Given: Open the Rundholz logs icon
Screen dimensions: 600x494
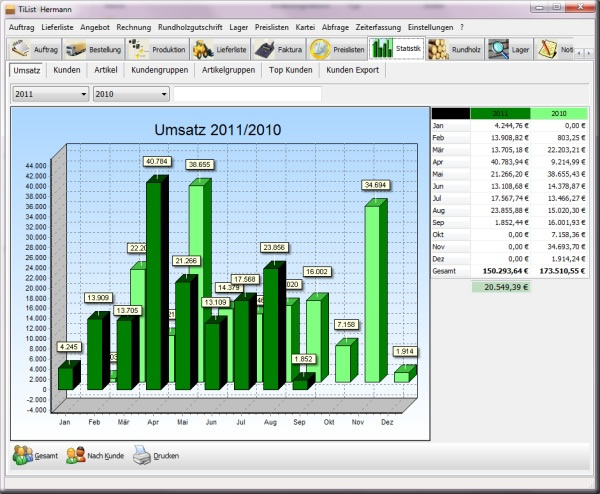Looking at the screenshot, I should point(439,49).
